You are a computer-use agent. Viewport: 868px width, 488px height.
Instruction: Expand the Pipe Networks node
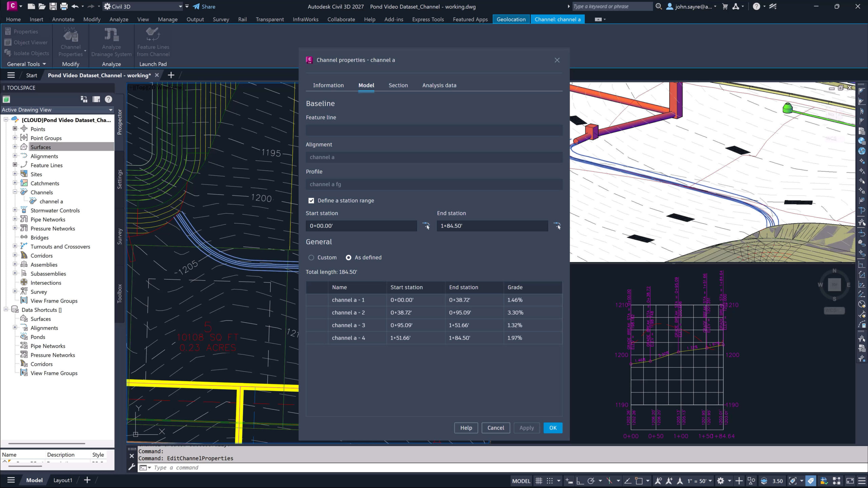(15, 219)
